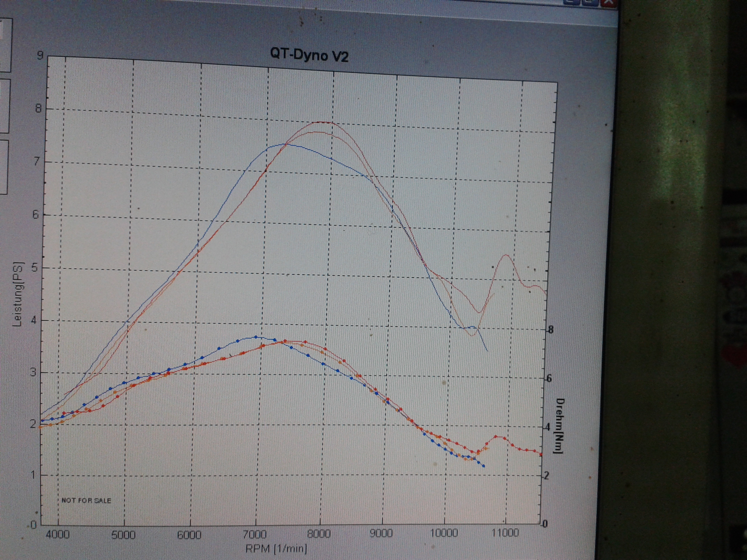This screenshot has width=747, height=560.
Task: Click the red power curve's small peak near 11000 RPM
Action: pyautogui.click(x=506, y=255)
